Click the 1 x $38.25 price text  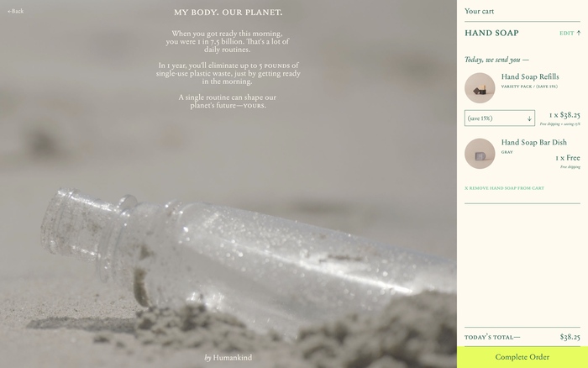click(564, 115)
